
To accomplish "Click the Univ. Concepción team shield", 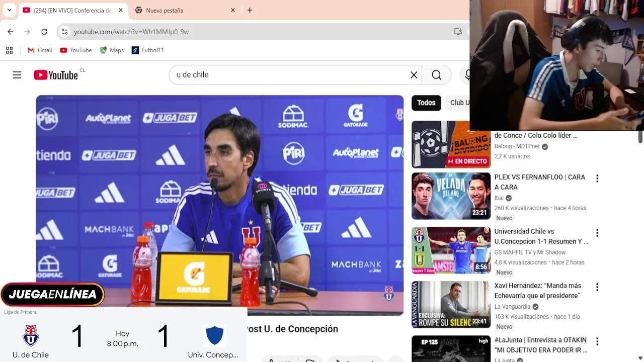I will (x=214, y=335).
